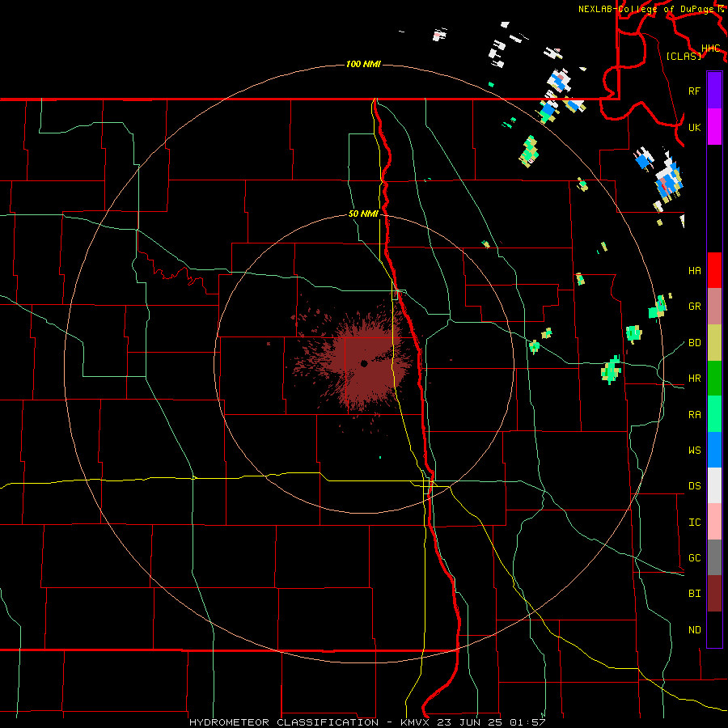The image size is (728, 728).
Task: Click the "01:57" time stamp
Action: [527, 722]
